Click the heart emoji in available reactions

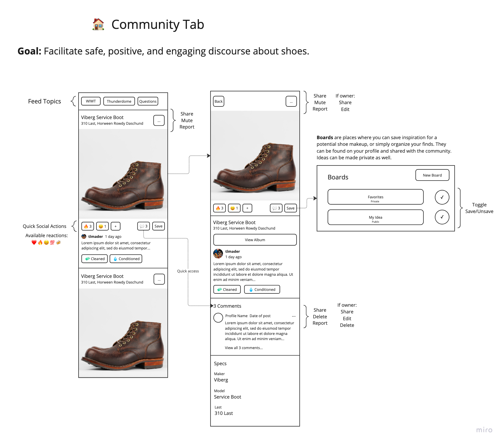pos(34,242)
